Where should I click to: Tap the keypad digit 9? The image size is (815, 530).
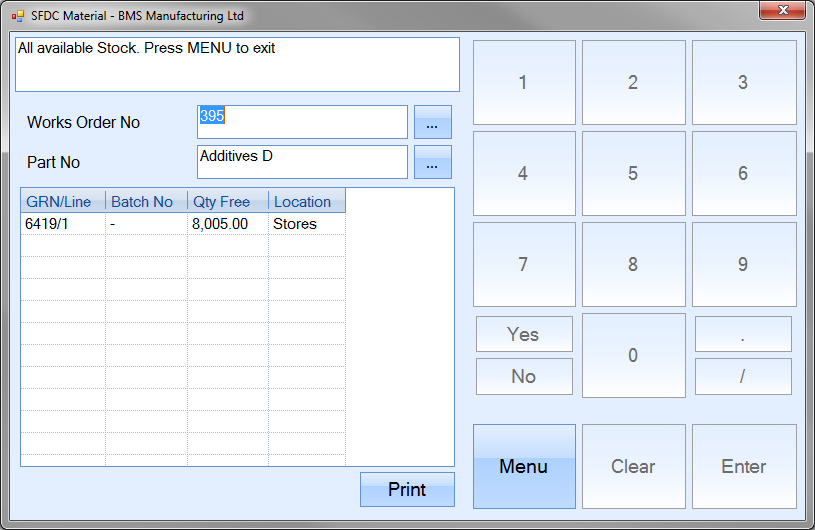[x=744, y=264]
